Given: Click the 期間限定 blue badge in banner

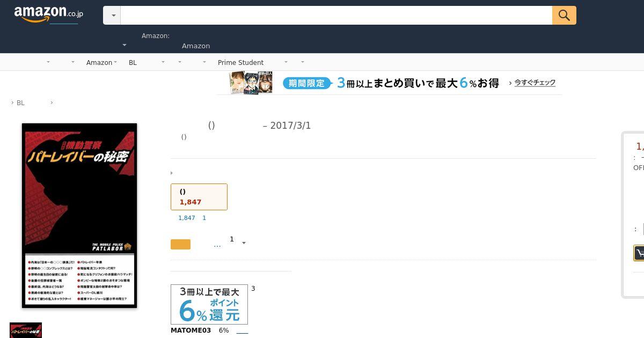Looking at the screenshot, I should [306, 83].
